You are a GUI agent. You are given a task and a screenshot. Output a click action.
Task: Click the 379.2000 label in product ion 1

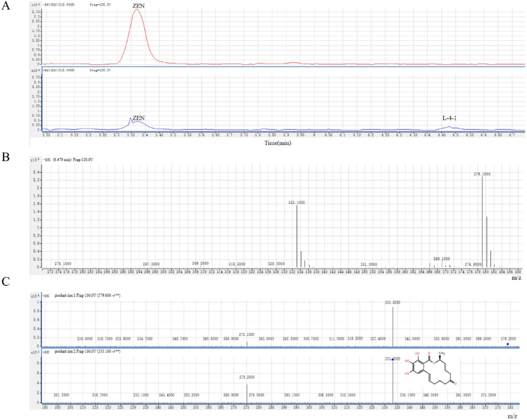coord(508,339)
